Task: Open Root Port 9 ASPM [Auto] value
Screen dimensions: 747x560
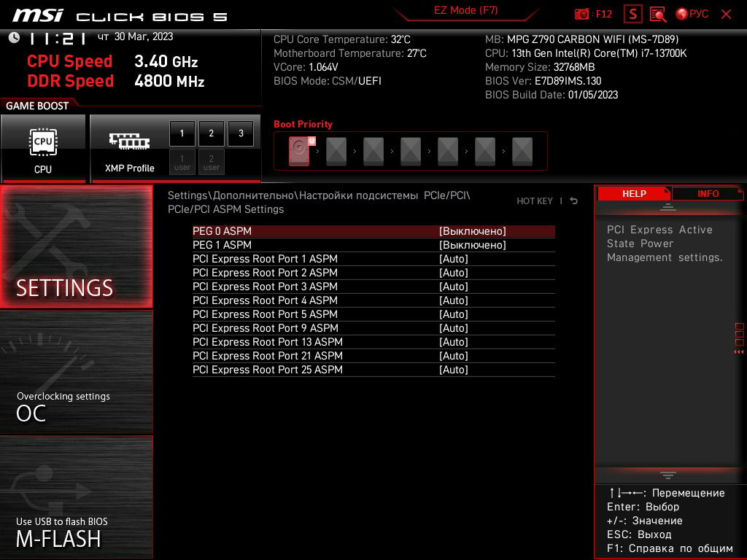Action: [x=454, y=328]
